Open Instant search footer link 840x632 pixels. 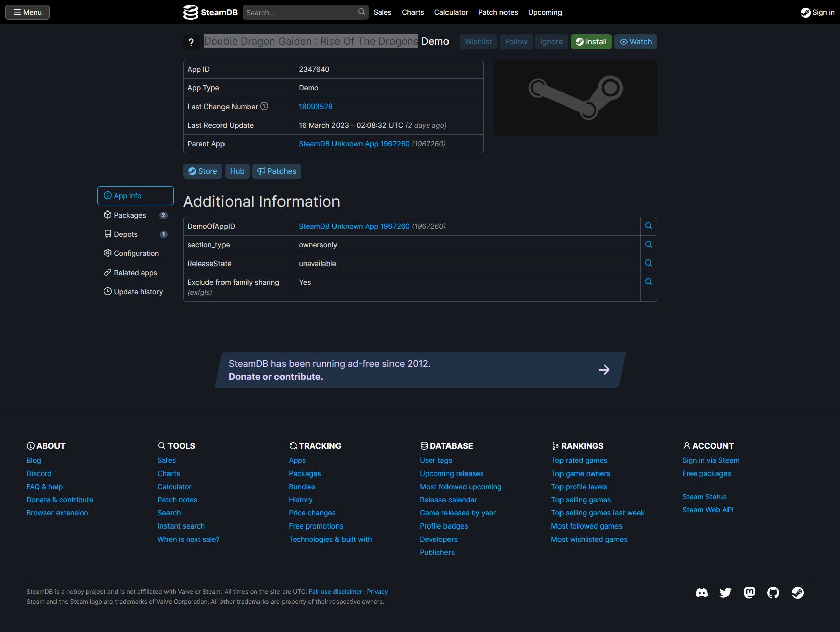pyautogui.click(x=181, y=526)
